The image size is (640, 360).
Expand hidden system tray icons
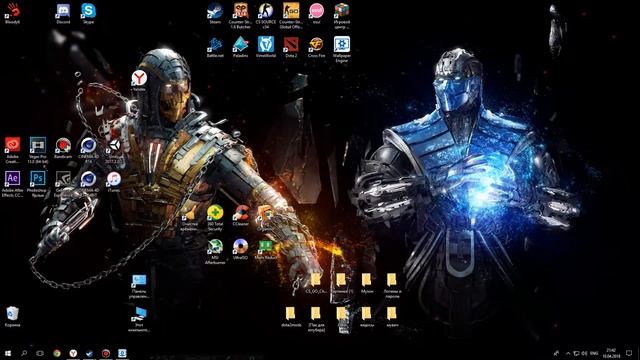(568, 353)
